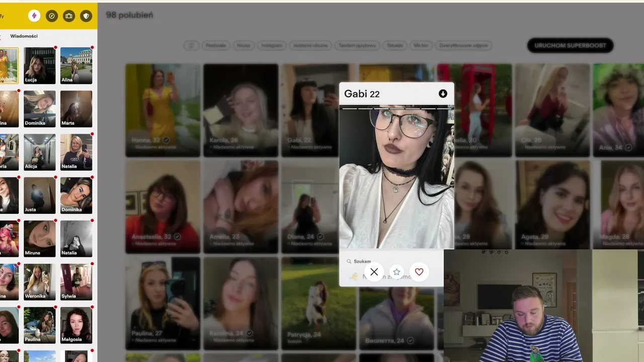Screen dimensions: 644x362
Task: Like Gabi with the heart button
Action: click(x=419, y=272)
